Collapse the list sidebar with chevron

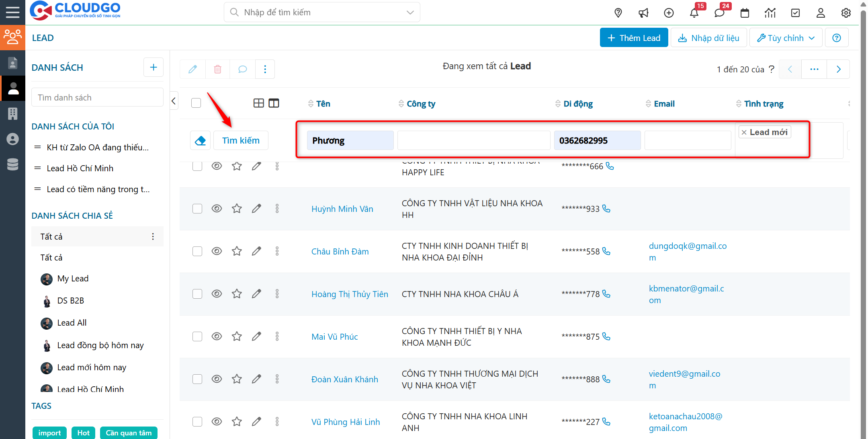[174, 101]
